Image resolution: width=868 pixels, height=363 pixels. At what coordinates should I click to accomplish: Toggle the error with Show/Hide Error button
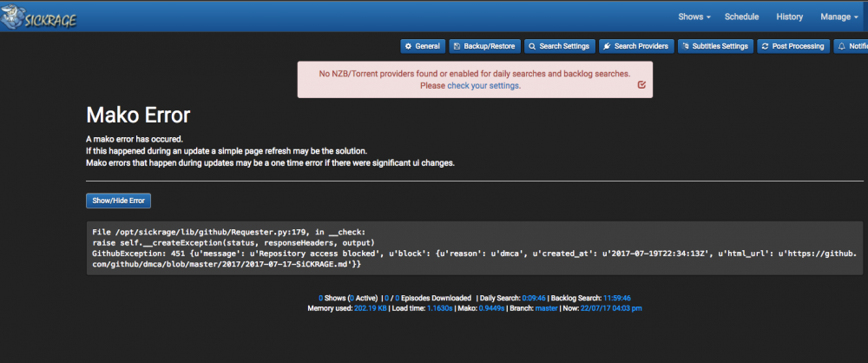point(118,201)
